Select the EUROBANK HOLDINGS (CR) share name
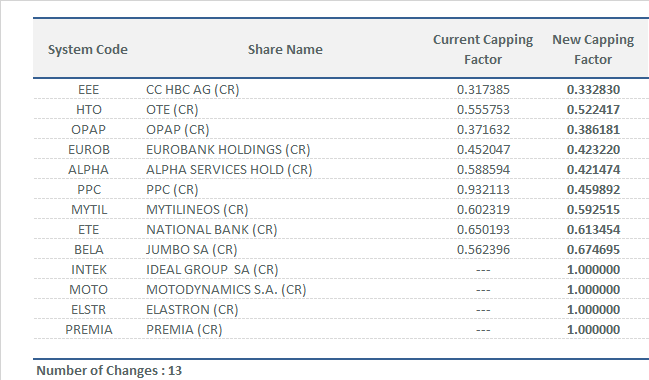 (228, 149)
